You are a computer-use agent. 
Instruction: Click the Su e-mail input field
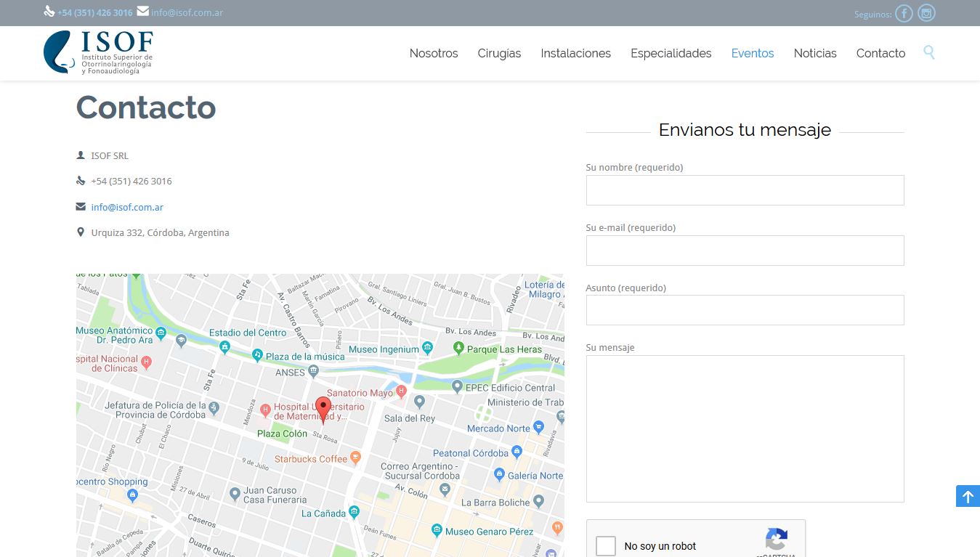(745, 251)
